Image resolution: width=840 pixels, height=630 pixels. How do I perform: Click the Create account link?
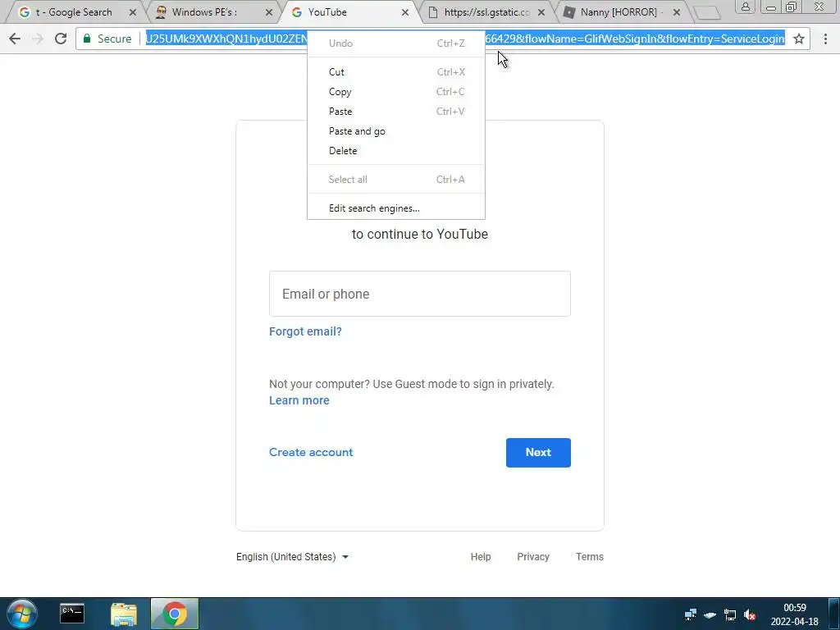coord(311,452)
